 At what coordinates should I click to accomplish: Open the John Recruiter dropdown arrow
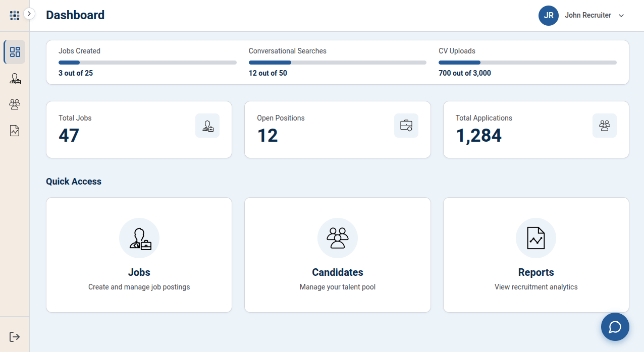[x=621, y=16]
